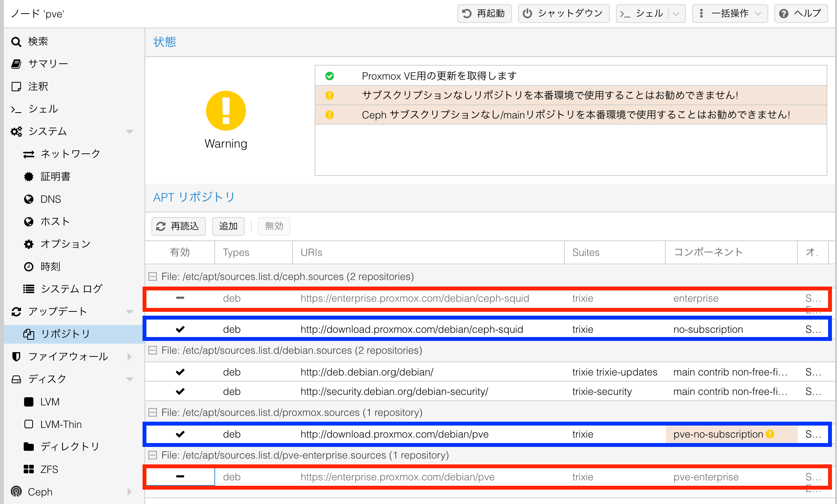Click the Options (オプション) gear icon

(29, 244)
